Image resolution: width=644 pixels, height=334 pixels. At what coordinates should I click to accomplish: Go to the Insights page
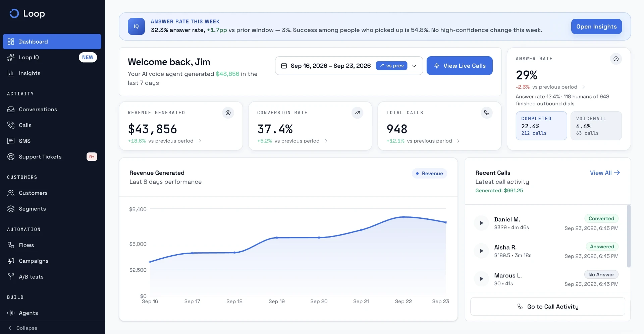click(52, 73)
